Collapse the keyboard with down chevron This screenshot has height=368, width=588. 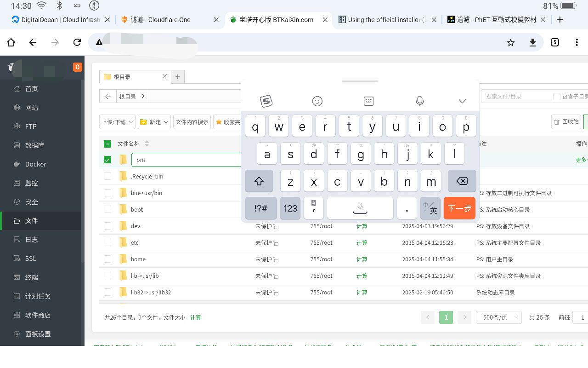point(462,101)
